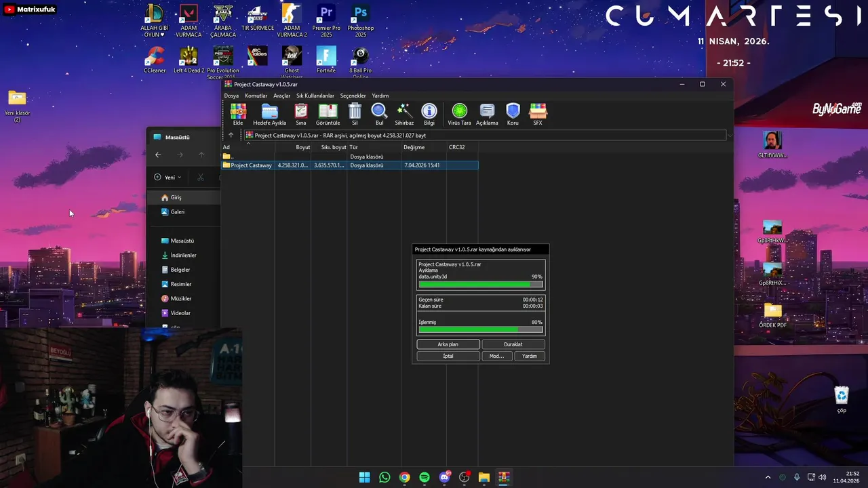868x488 pixels.
Task: Click the Sil (Delete) trash icon in WinRAR
Action: click(355, 114)
